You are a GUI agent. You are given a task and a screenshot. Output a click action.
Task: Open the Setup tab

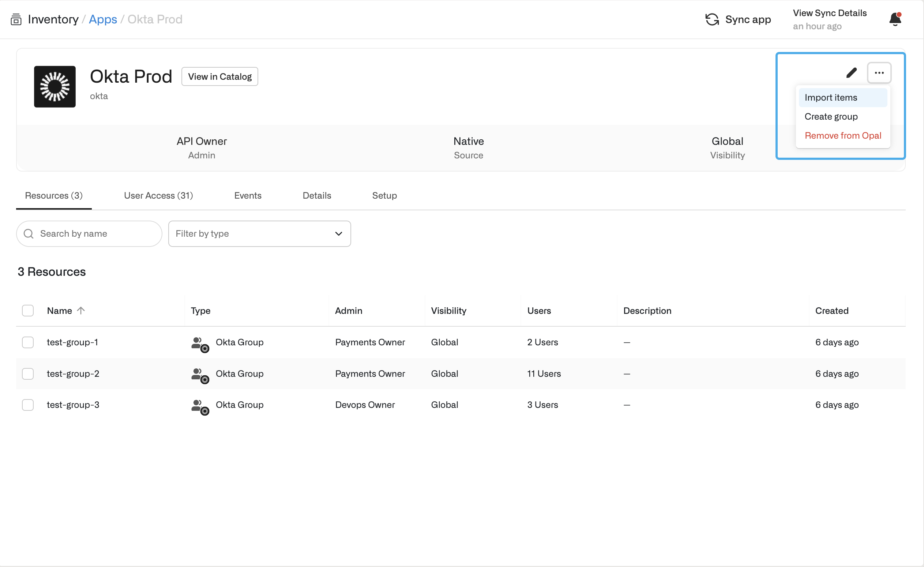pyautogui.click(x=384, y=195)
